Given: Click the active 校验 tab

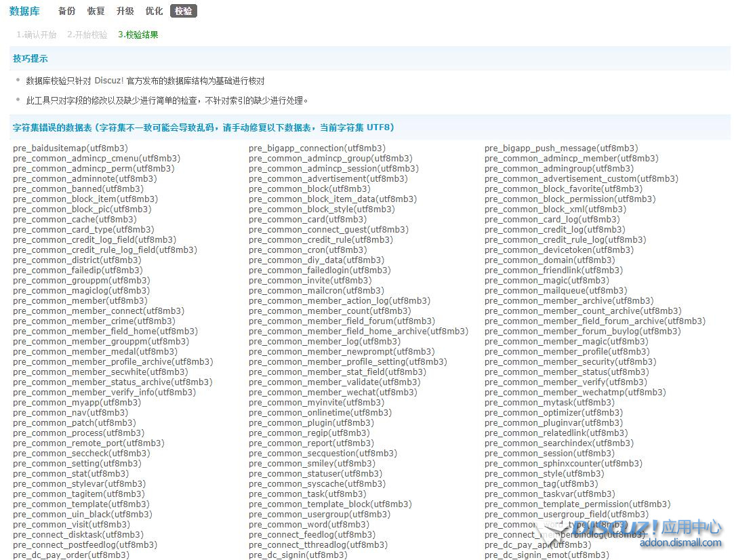Looking at the screenshot, I should click(183, 11).
